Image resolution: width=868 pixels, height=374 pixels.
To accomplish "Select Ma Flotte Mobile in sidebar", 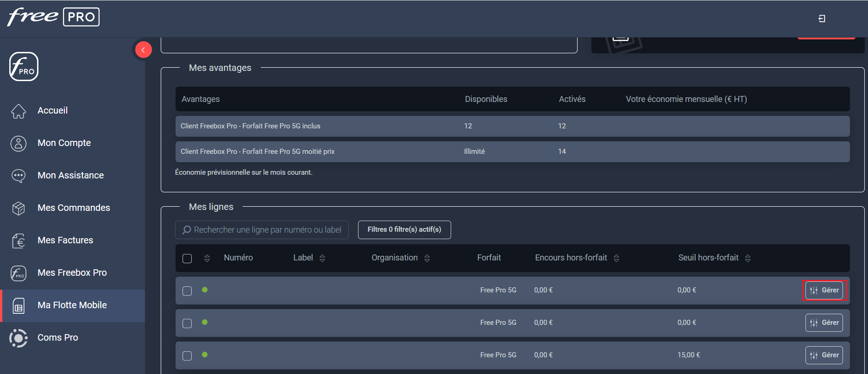I will 72,305.
